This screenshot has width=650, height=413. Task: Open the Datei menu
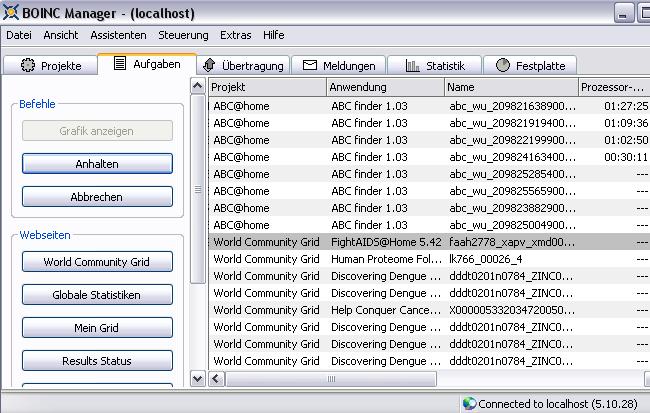click(19, 35)
